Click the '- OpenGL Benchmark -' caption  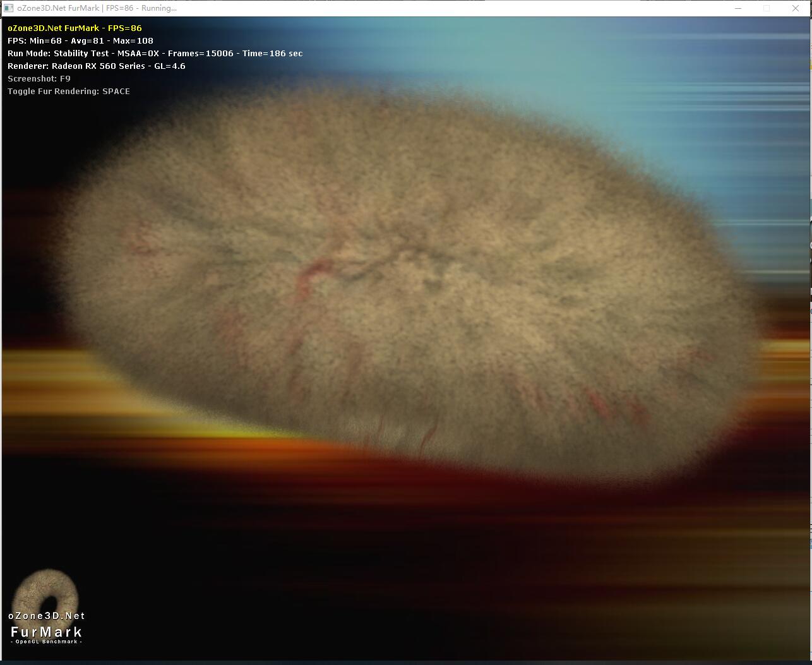(x=47, y=642)
